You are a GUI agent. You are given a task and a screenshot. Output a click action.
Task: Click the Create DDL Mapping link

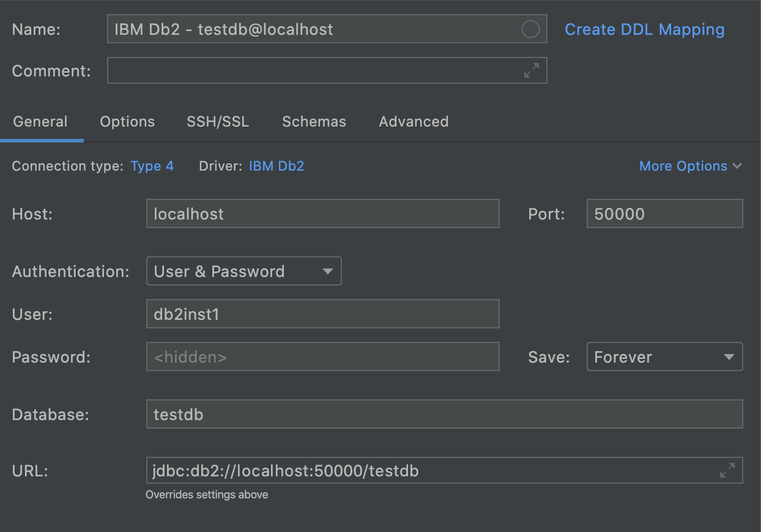644,29
